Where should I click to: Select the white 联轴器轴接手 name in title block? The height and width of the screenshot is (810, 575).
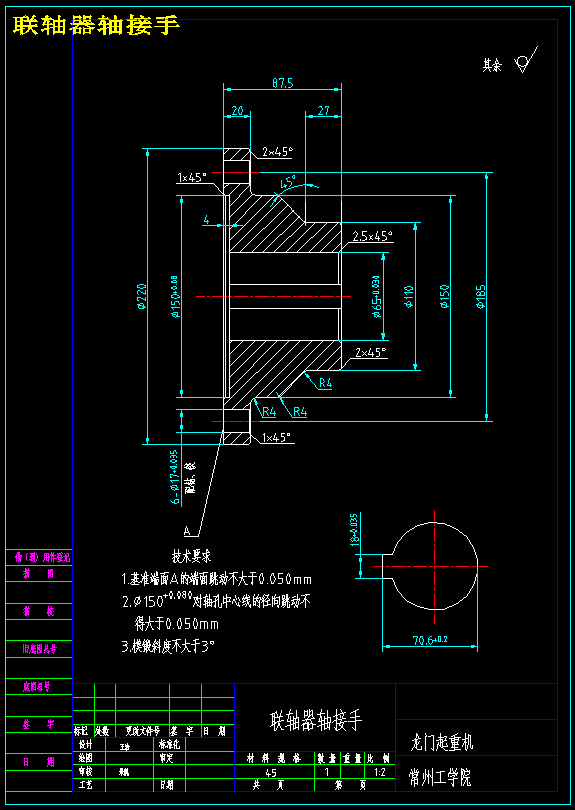[x=316, y=720]
